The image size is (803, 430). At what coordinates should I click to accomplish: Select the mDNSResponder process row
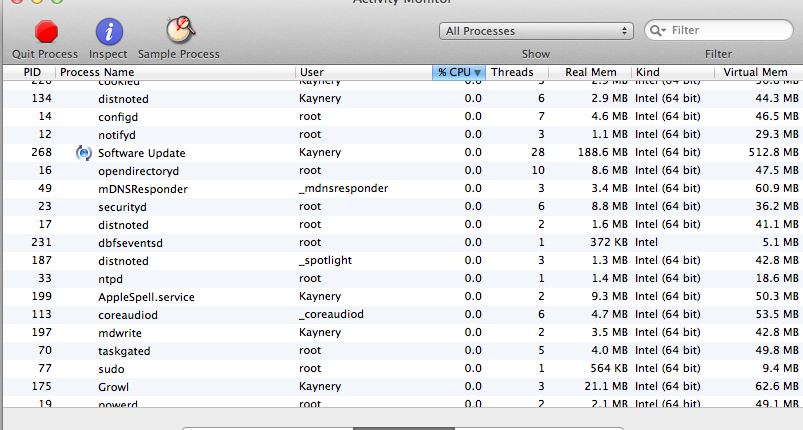pos(403,188)
